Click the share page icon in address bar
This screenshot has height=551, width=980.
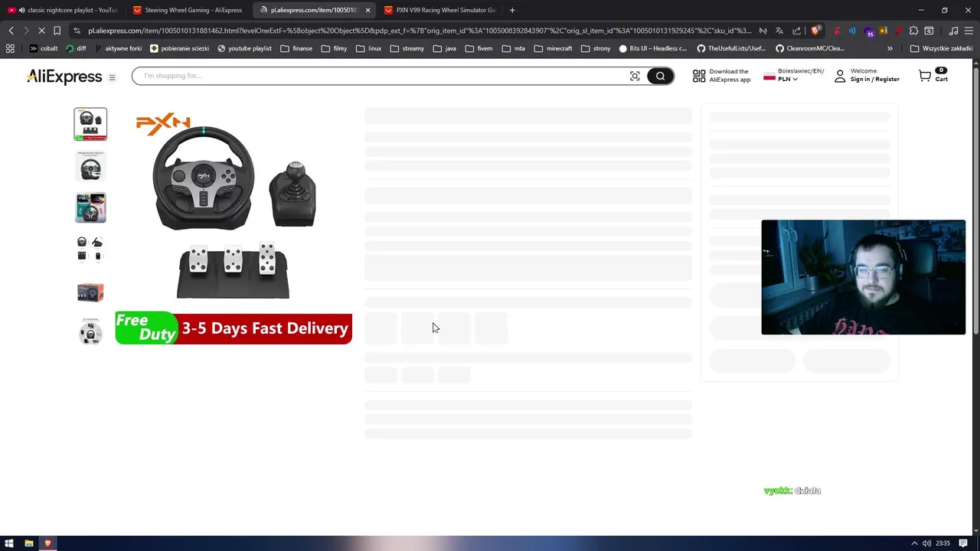797,31
